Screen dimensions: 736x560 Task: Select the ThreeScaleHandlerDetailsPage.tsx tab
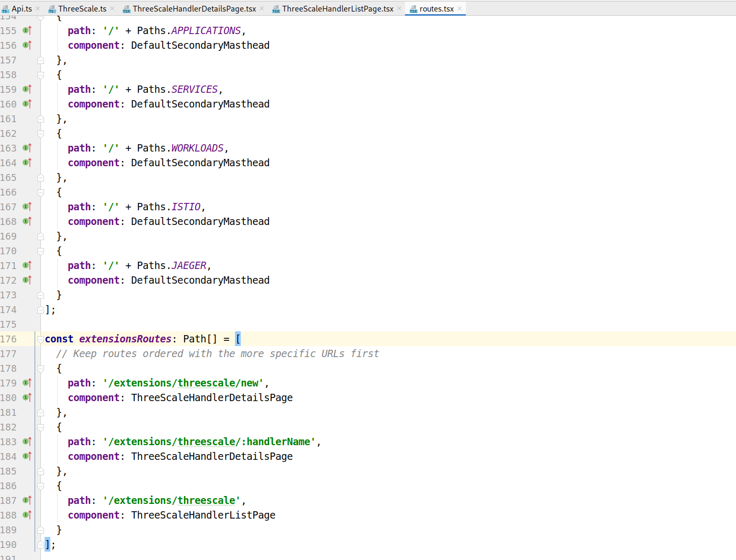pos(194,8)
